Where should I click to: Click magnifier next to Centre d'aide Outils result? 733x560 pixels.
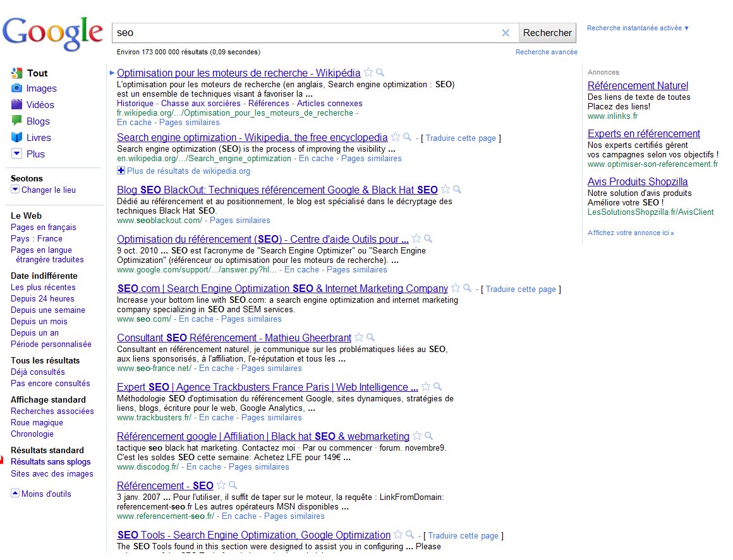coord(428,239)
